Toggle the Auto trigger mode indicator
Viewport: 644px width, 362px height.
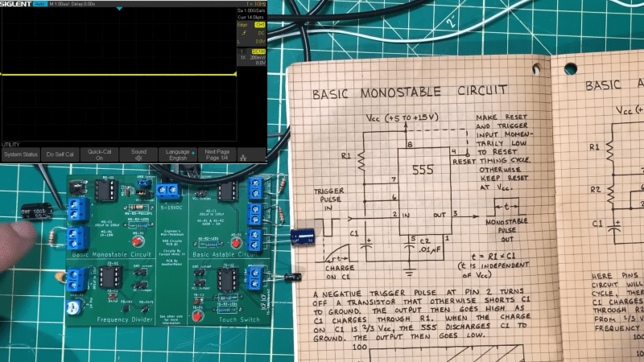(x=39, y=4)
